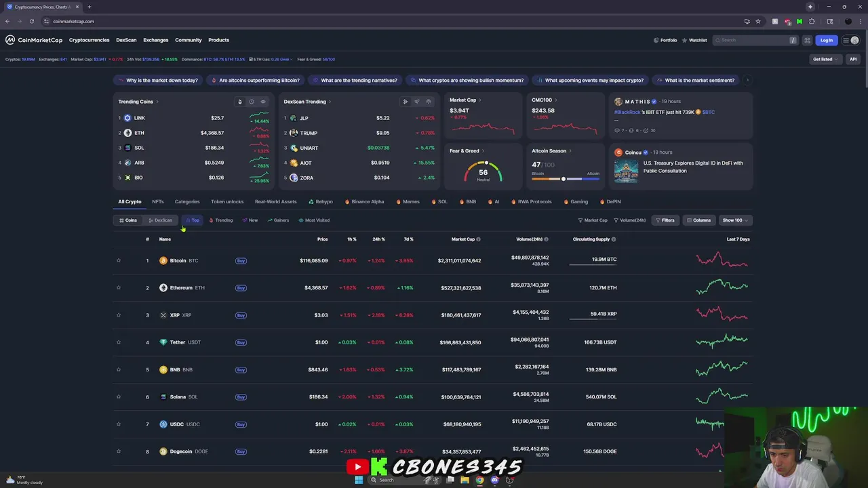Open the Cryptocurrencies menu
The height and width of the screenshot is (488, 868).
(x=89, y=40)
